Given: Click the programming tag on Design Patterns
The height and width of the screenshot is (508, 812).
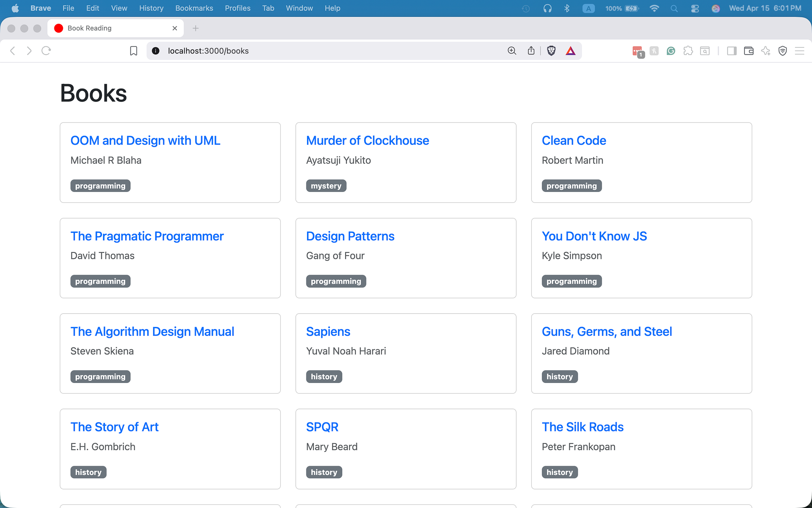Looking at the screenshot, I should (336, 281).
